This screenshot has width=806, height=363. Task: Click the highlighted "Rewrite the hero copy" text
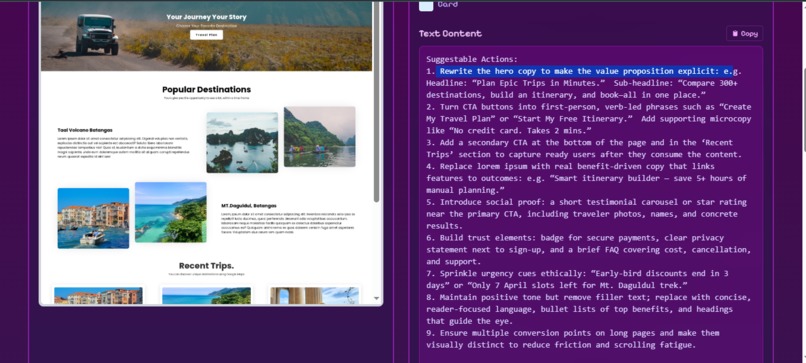pyautogui.click(x=584, y=71)
